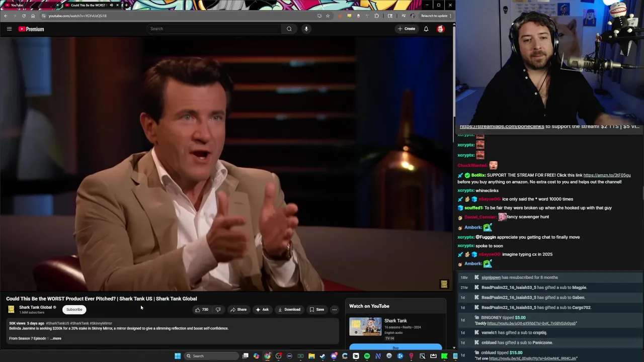Open Chrome from the taskbar
Image resolution: width=644 pixels, height=362 pixels.
[268, 356]
